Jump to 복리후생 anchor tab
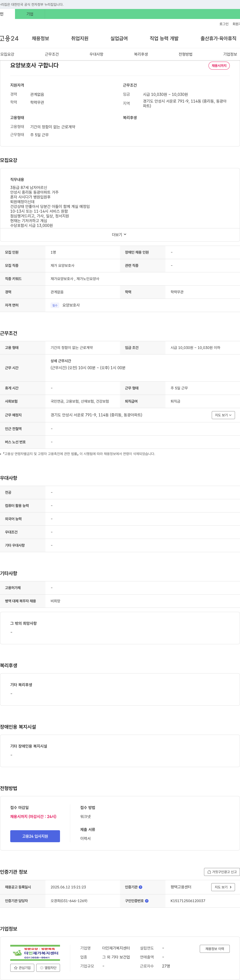 coord(141,54)
